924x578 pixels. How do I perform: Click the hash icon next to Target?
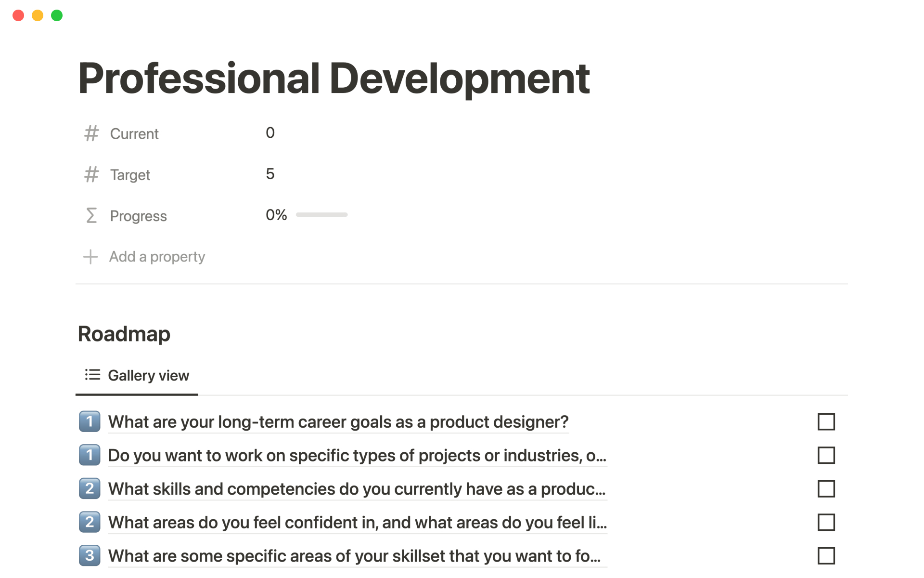pyautogui.click(x=91, y=174)
